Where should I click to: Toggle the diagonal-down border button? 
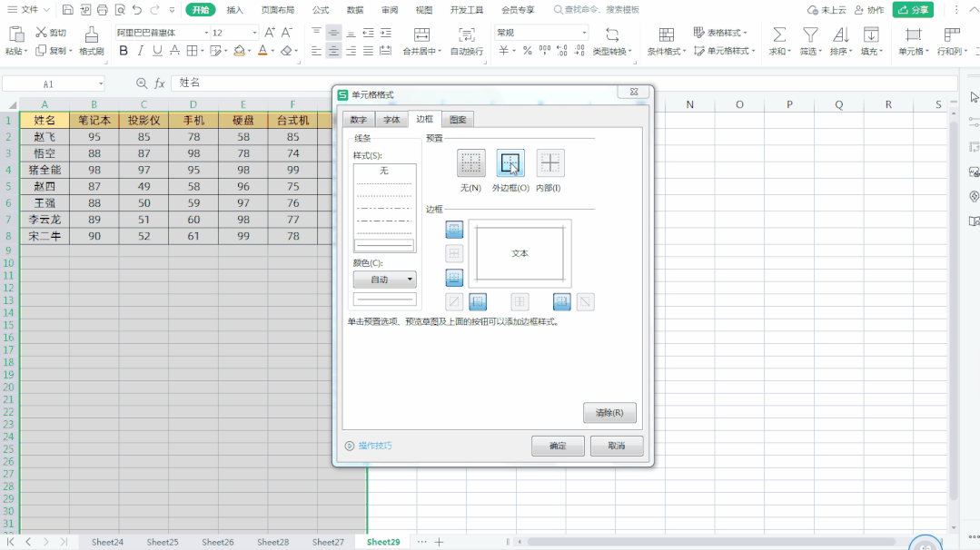pos(585,302)
